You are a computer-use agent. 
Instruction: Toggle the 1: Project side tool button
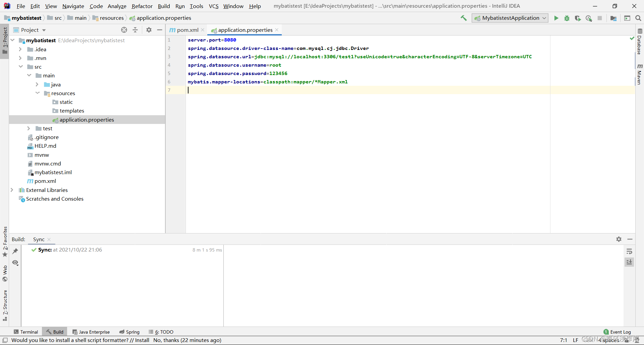pyautogui.click(x=5, y=41)
